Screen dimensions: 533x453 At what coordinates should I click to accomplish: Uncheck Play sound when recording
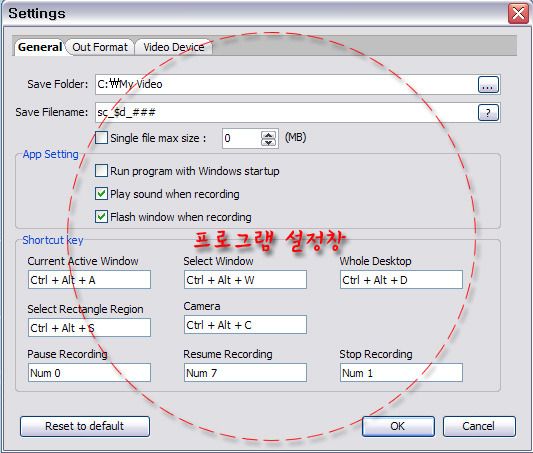(x=101, y=194)
